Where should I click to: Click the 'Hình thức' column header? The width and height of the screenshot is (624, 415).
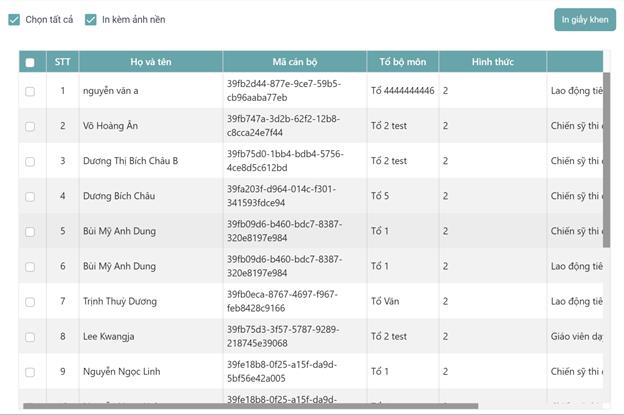click(492, 62)
